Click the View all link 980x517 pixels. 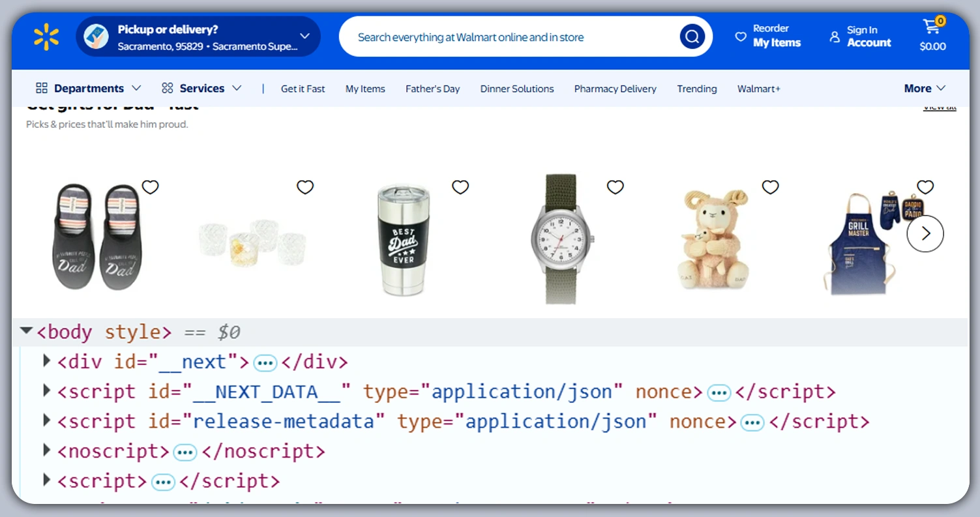coord(938,108)
